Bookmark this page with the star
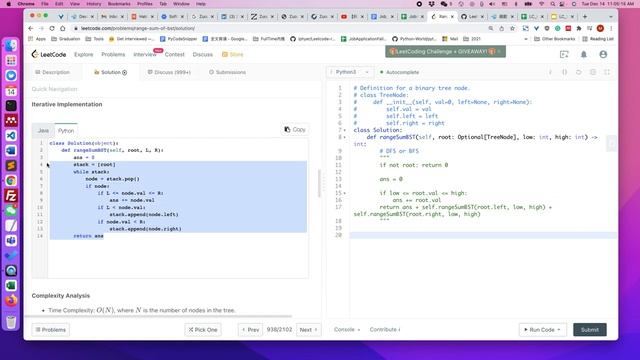640x360 pixels. 513,28
